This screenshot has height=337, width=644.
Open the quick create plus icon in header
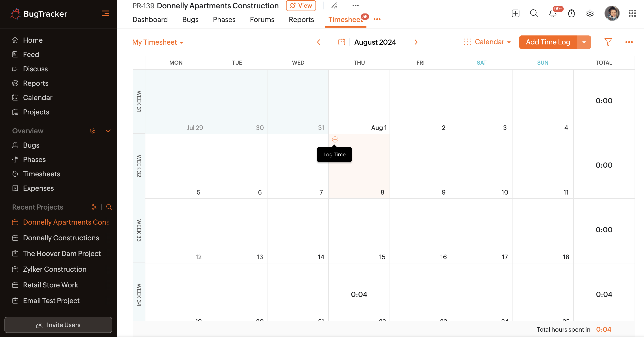tap(515, 13)
